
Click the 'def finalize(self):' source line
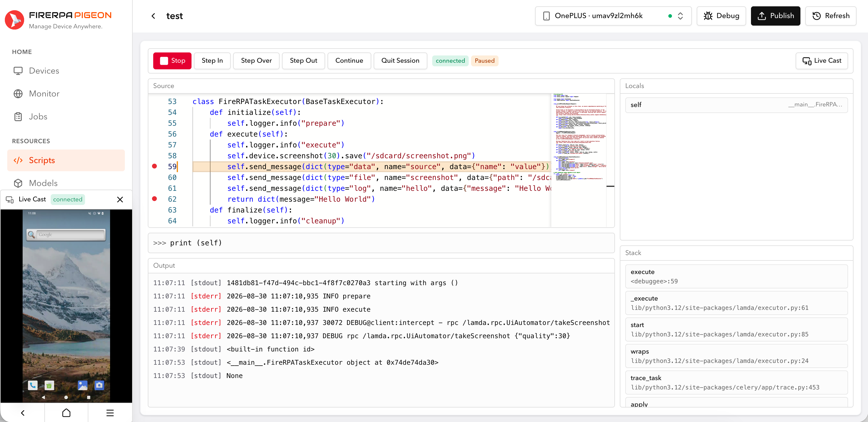(x=251, y=210)
